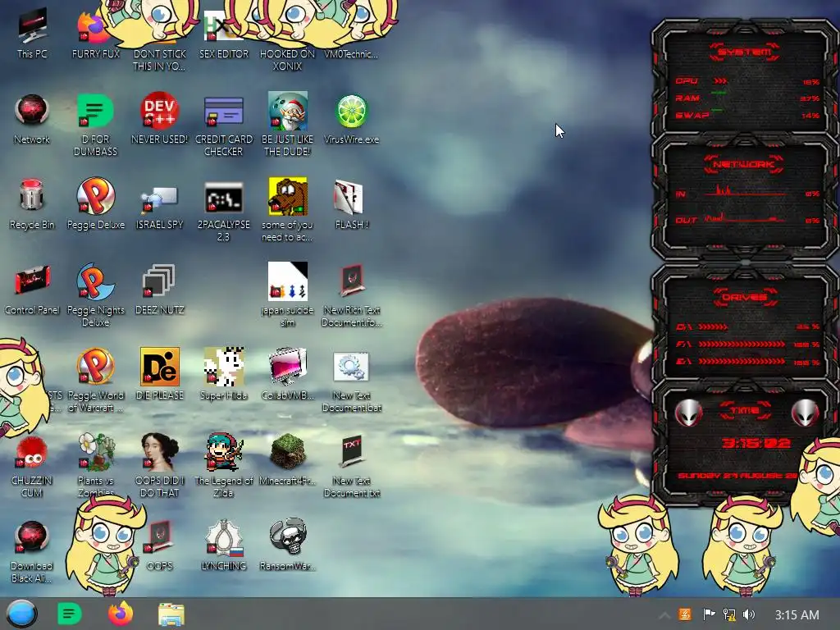Click the network status tray icon

click(729, 614)
